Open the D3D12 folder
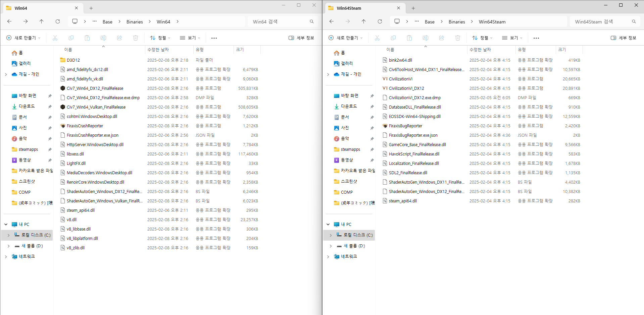Screen dimensions: 644x315 click(x=73, y=60)
